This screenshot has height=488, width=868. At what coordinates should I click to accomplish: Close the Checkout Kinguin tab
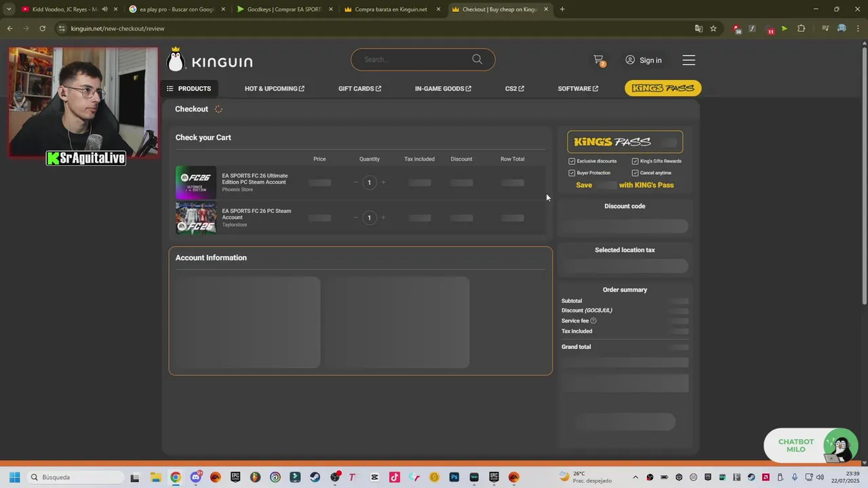coord(546,9)
